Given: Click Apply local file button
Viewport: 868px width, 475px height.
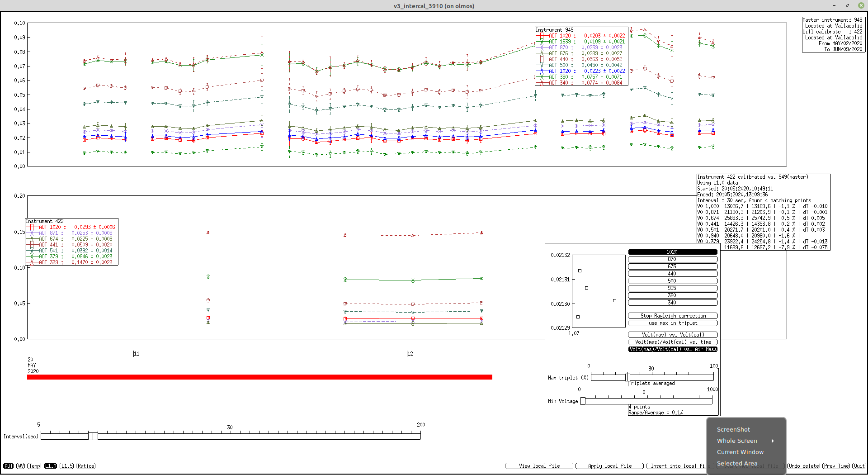Looking at the screenshot, I should point(609,466).
